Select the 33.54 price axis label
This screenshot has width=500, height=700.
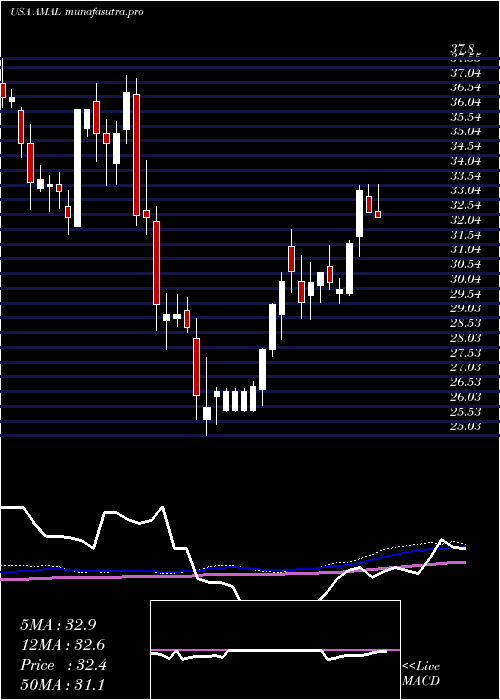click(466, 175)
